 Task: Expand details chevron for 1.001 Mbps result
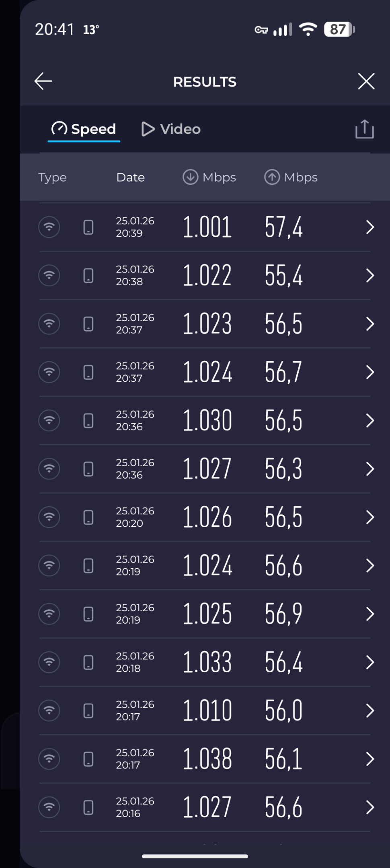pos(370,227)
